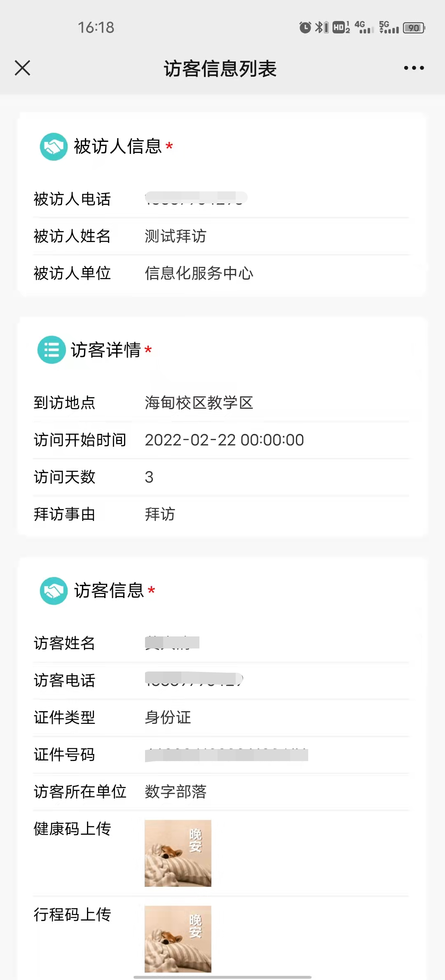Tap the 访客所在单位 value 数字部落
This screenshot has width=445, height=980.
click(x=176, y=792)
